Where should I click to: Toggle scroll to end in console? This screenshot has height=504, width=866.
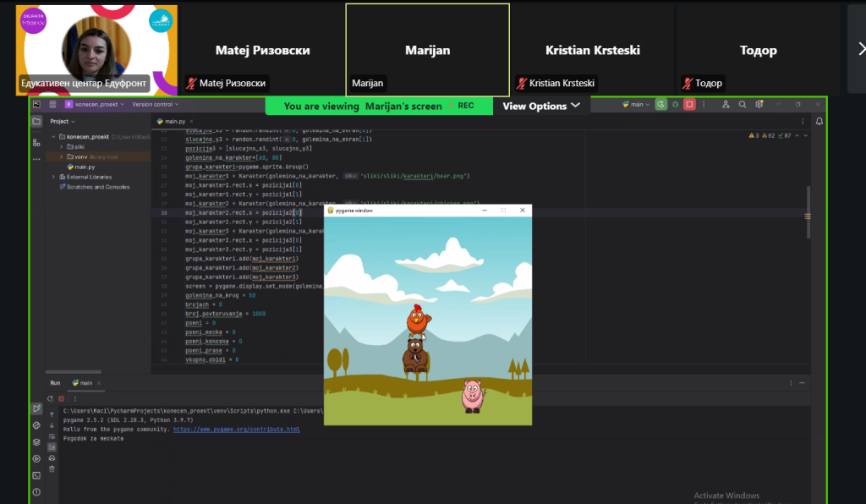(x=52, y=446)
